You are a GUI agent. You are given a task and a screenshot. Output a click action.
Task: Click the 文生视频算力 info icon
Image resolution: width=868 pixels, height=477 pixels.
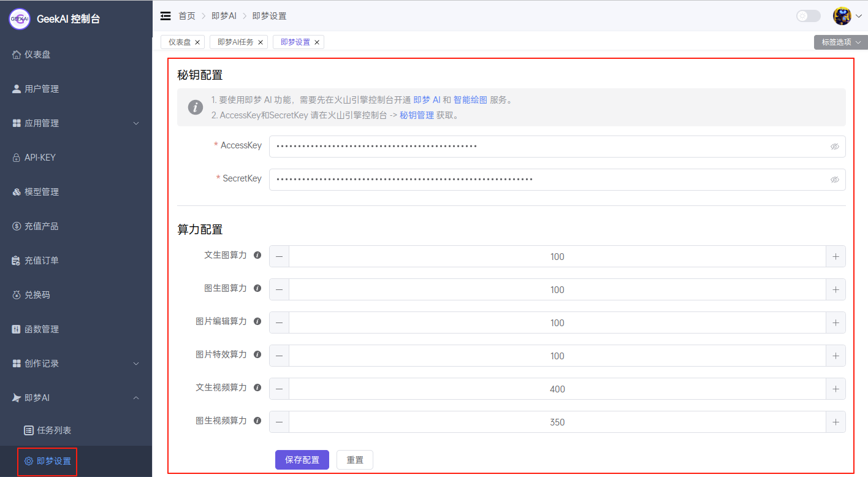[x=257, y=387]
